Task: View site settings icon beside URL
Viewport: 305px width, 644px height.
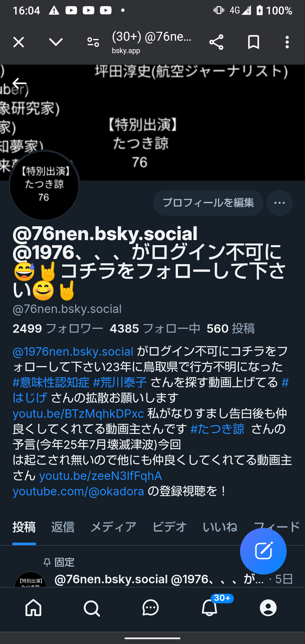Action: pos(93,42)
